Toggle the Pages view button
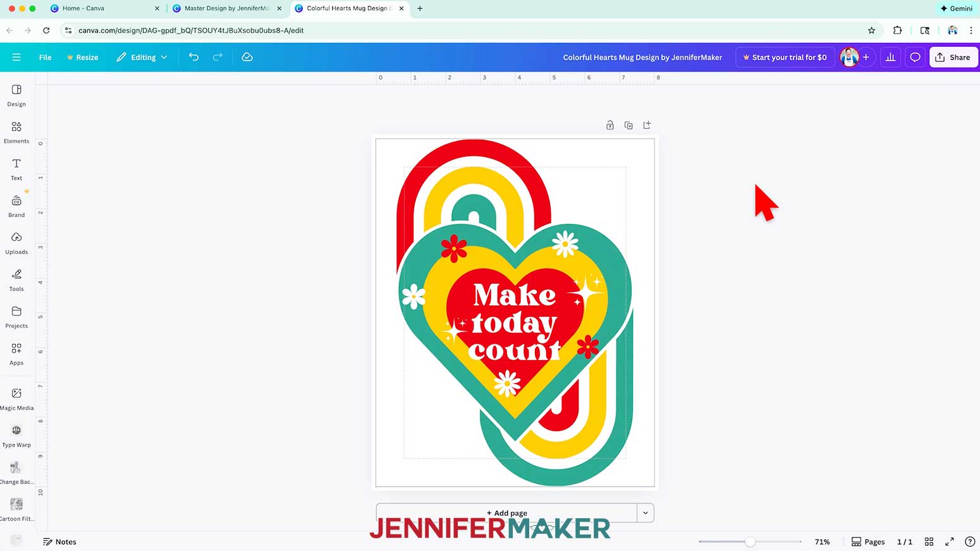The width and height of the screenshot is (980, 551). [x=868, y=542]
